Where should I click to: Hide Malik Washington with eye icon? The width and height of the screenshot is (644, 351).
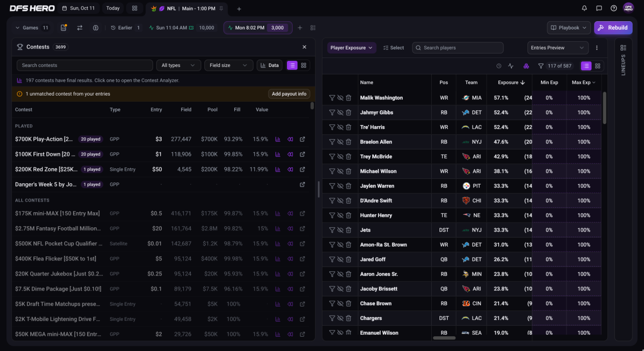point(340,98)
